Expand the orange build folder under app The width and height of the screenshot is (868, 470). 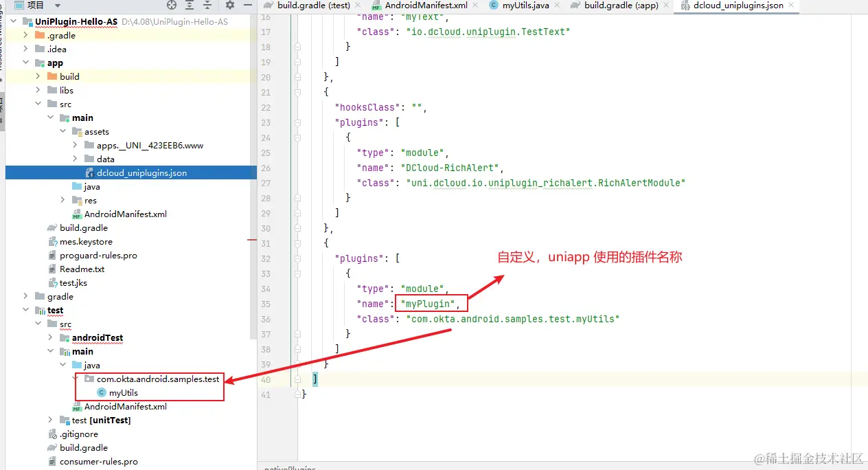pyautogui.click(x=38, y=76)
